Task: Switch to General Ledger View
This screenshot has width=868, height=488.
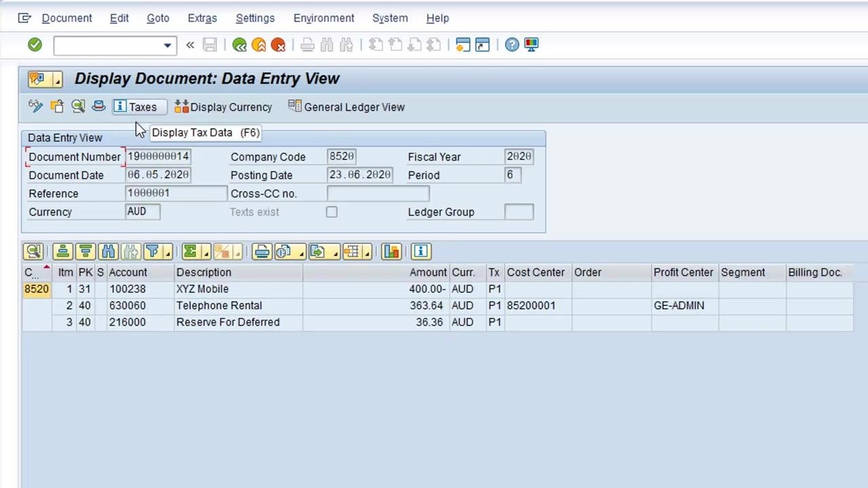Action: [347, 107]
